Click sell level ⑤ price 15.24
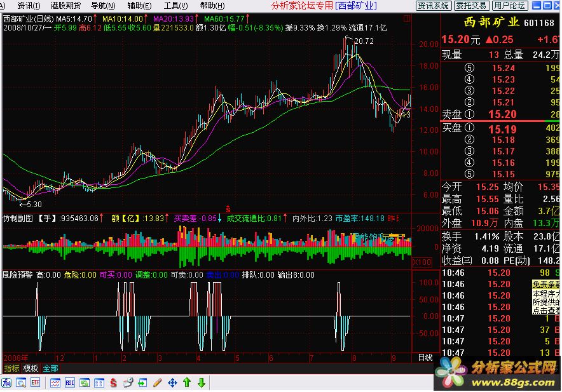 (x=504, y=68)
